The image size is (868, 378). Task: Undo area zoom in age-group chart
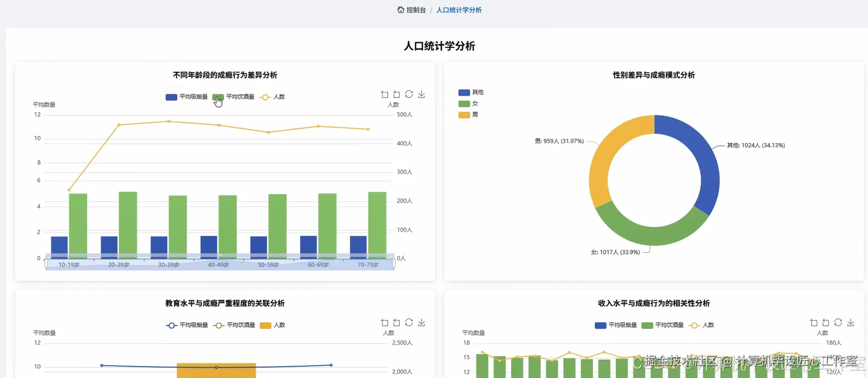coord(397,94)
